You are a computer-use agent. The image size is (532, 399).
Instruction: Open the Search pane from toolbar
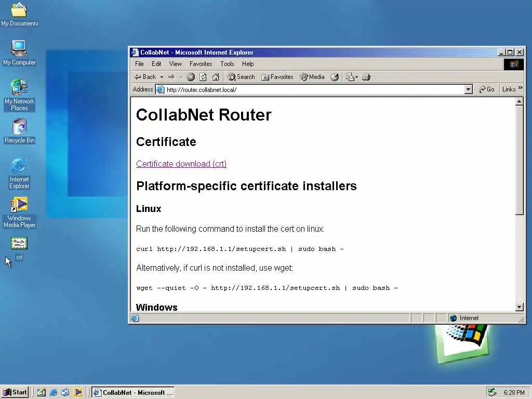click(x=241, y=77)
